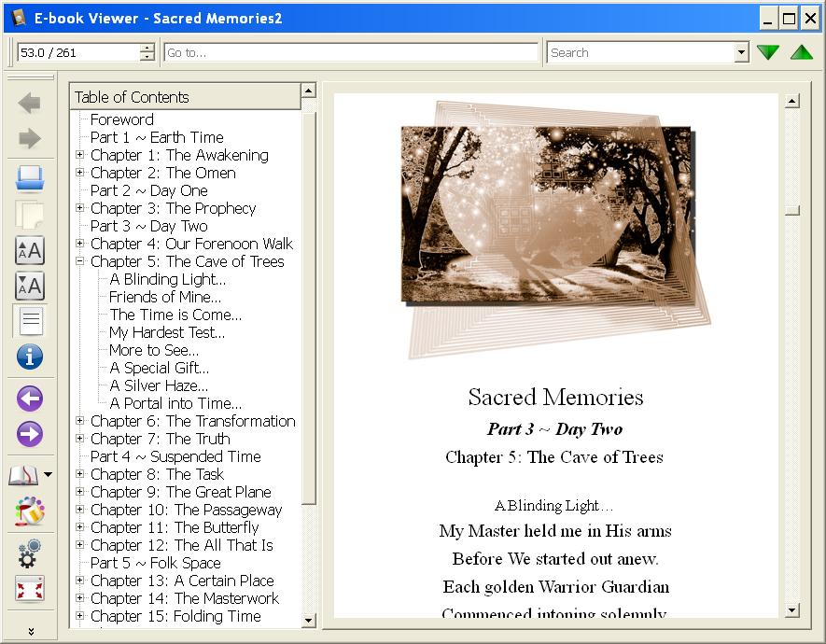The height and width of the screenshot is (644, 826).
Task: Click the bookmarks or themes colorful icon
Action: [x=30, y=511]
